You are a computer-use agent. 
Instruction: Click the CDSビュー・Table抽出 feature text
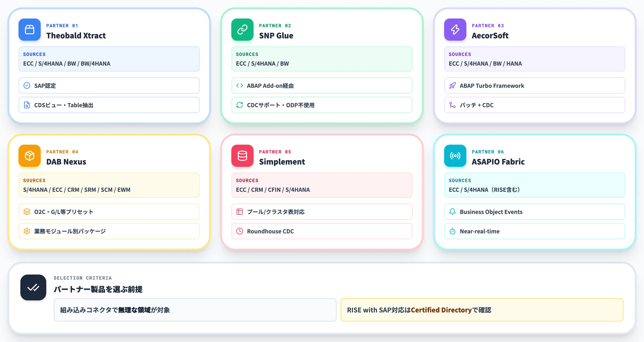point(64,105)
